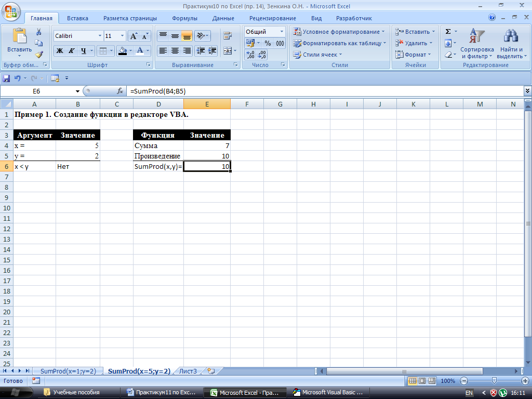The height and width of the screenshot is (399, 532).
Task: Open the Рецензирование ribbon tab
Action: pyautogui.click(x=272, y=18)
